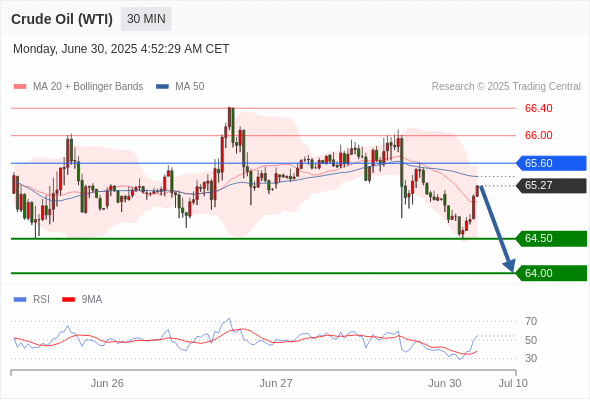Click the dark 65.27 current price tag
Viewport: 590px width, 400px height.
click(551, 186)
